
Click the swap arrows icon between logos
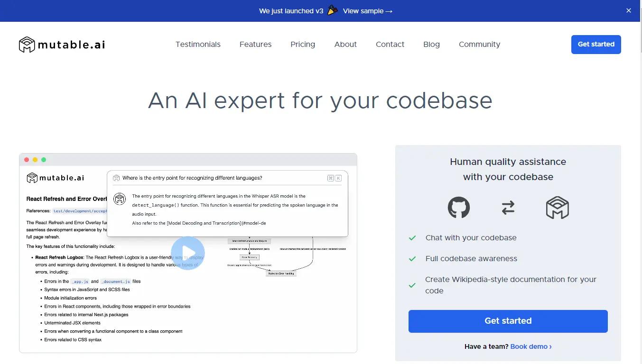point(508,208)
